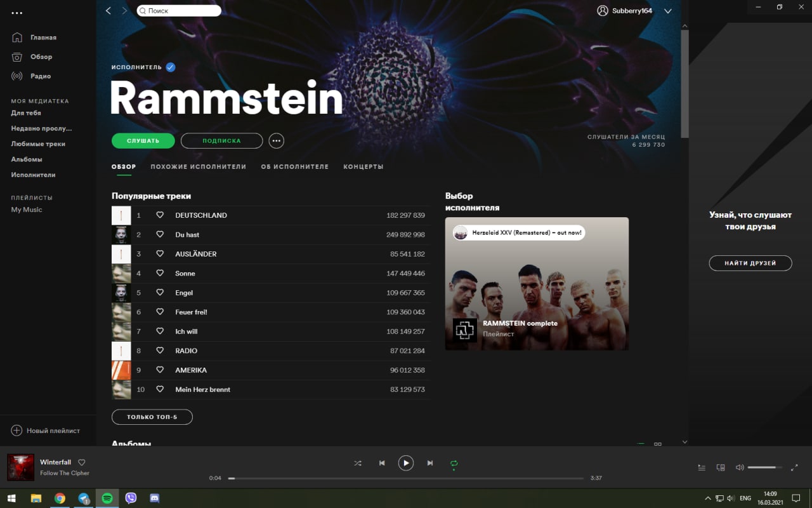Like the track Feuer frei!
The width and height of the screenshot is (812, 508).
coord(160,312)
